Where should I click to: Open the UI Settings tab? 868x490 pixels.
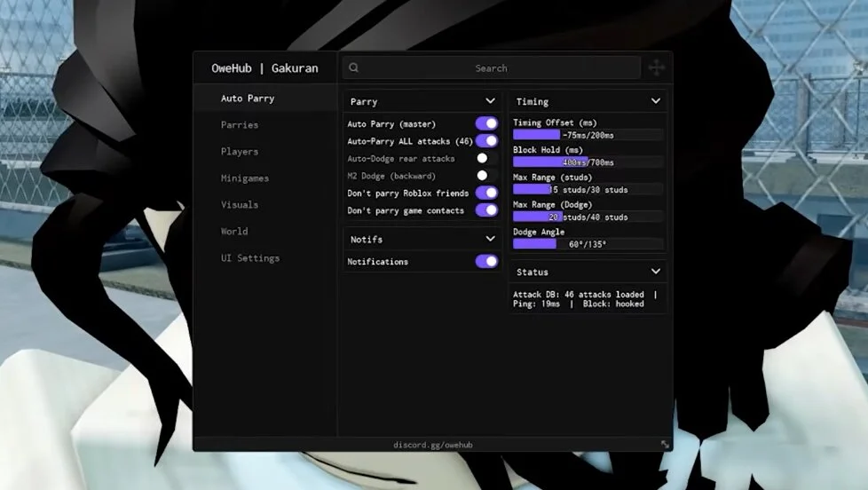coord(250,258)
